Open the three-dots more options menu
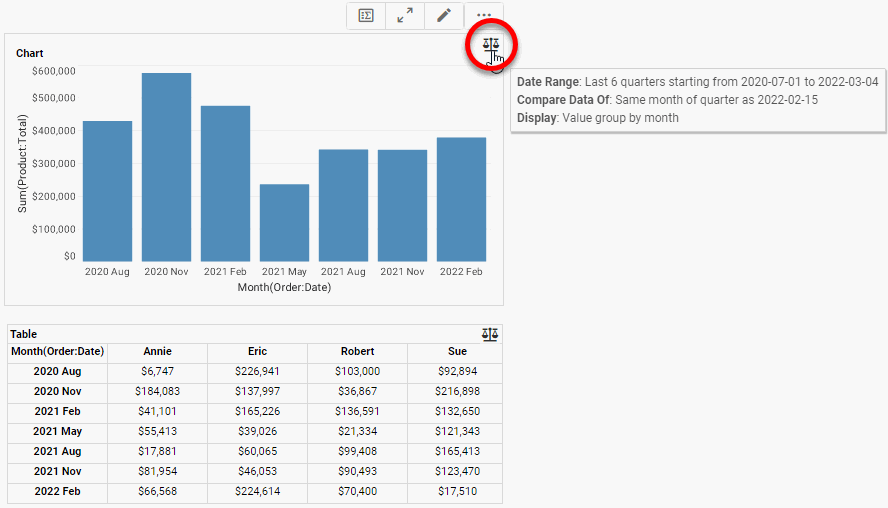Viewport: 888px width, 508px height. 484,16
